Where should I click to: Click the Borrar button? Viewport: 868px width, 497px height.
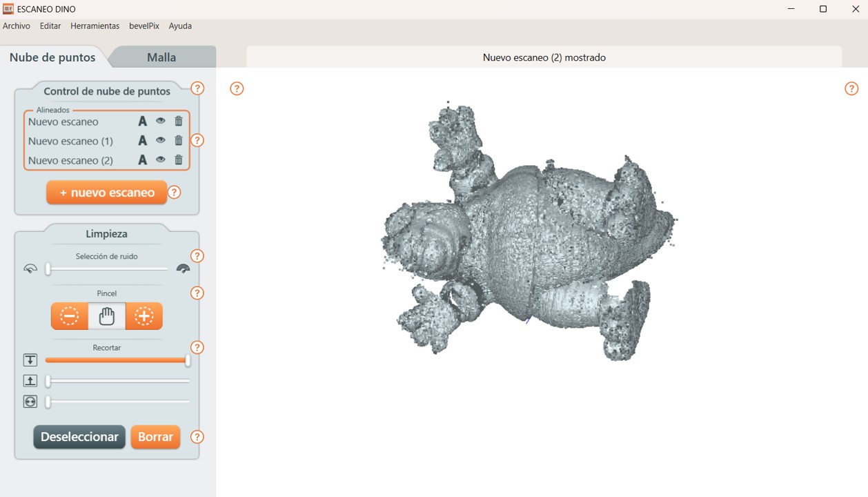pos(155,437)
